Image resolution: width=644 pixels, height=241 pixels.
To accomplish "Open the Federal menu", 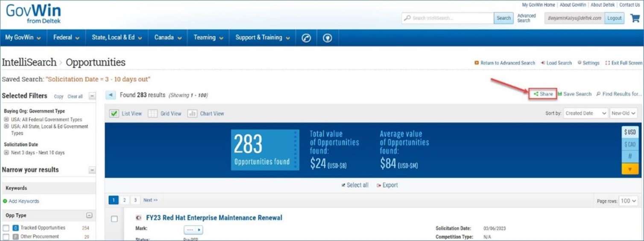I will pyautogui.click(x=66, y=38).
